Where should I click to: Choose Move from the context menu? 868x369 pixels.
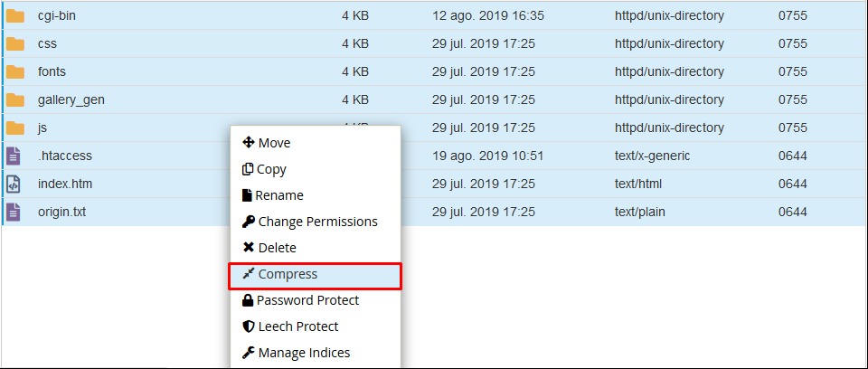pos(273,143)
